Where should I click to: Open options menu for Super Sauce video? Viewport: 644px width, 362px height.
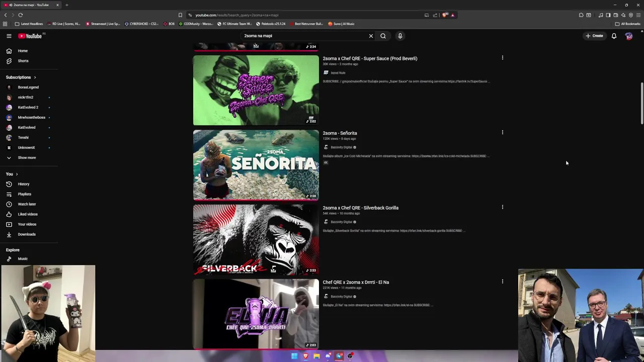[502, 58]
